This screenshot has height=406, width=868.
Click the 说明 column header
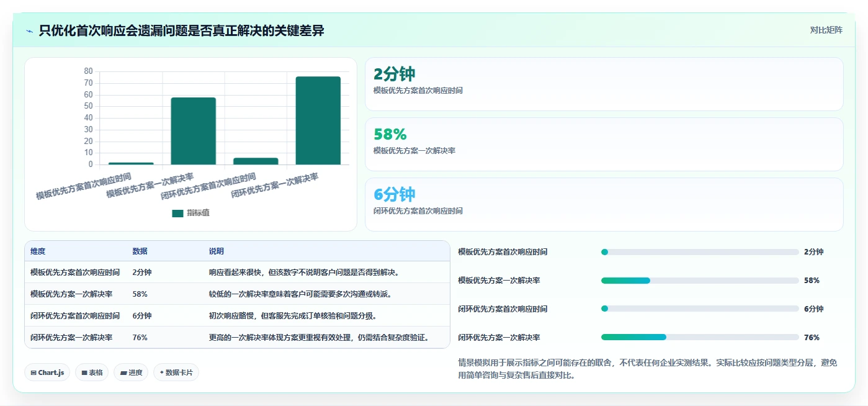tap(217, 251)
